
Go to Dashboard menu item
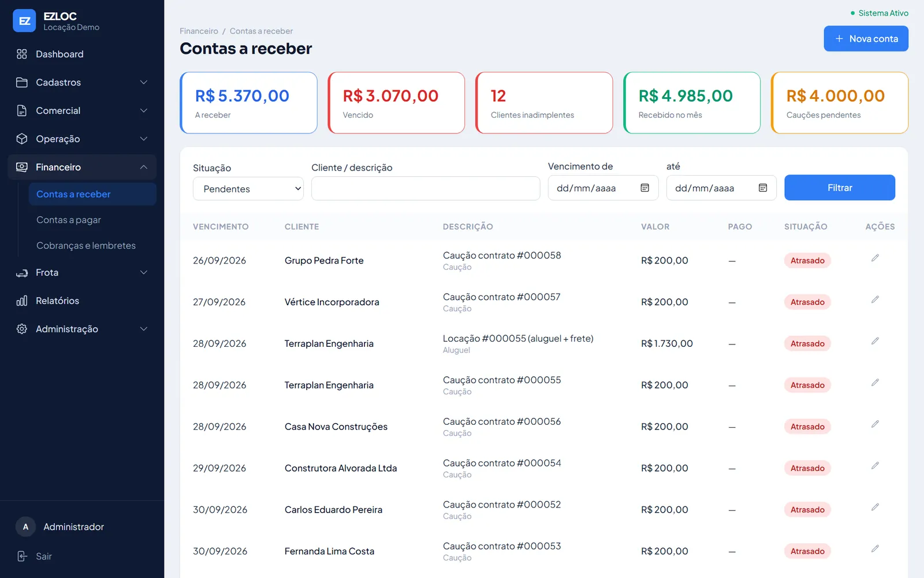[x=82, y=54]
